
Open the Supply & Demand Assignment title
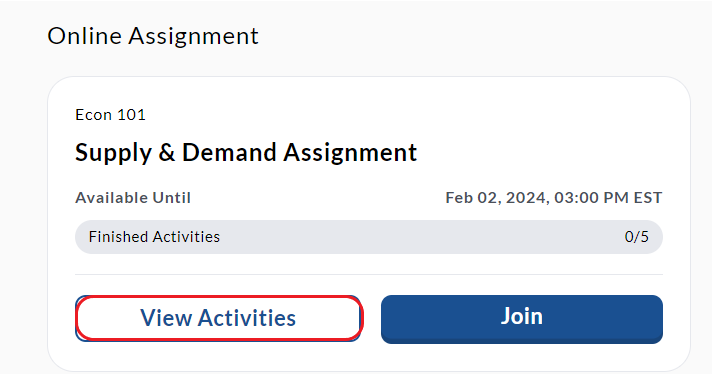(246, 153)
